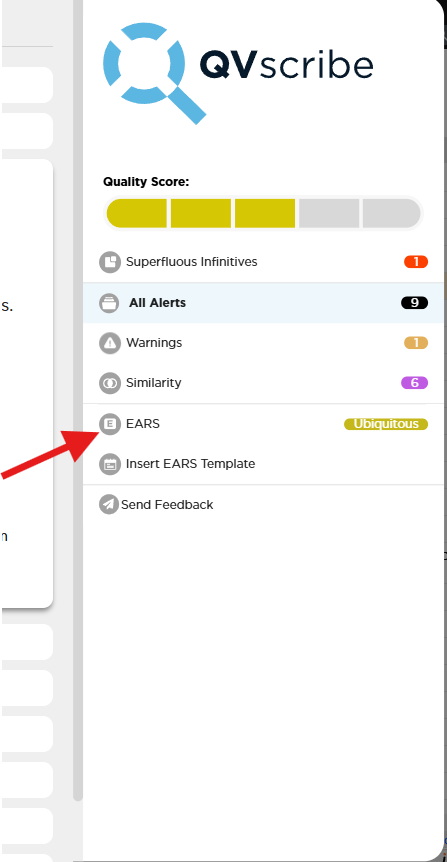The image size is (447, 862).
Task: Click the Insert EARS Template icon
Action: pos(109,464)
